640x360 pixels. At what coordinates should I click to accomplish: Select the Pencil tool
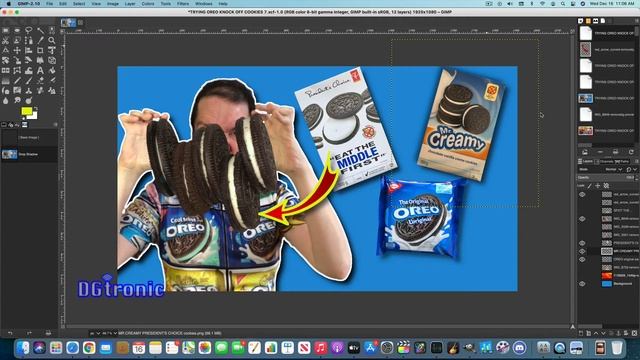(x=17, y=81)
